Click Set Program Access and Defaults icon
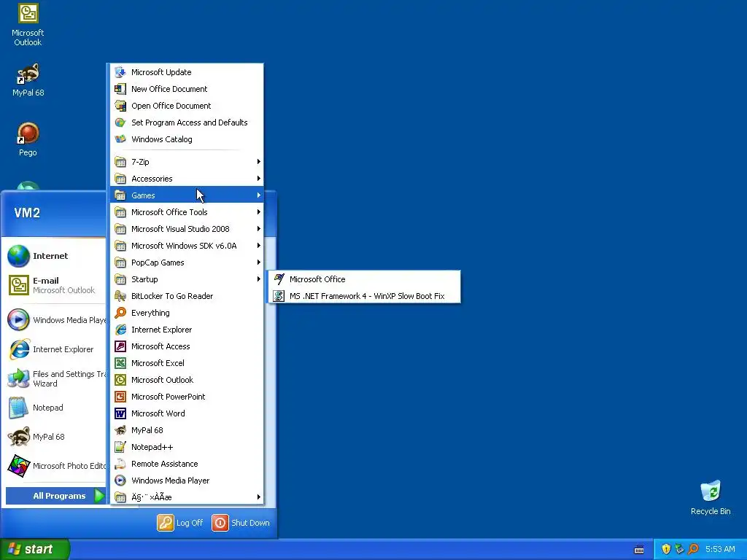 [120, 122]
